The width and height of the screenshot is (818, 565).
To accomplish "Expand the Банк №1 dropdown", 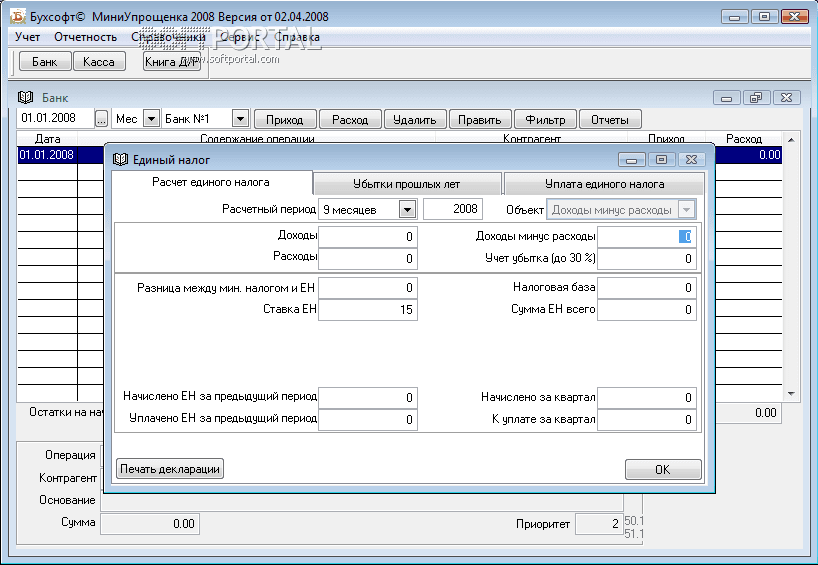I will [240, 119].
